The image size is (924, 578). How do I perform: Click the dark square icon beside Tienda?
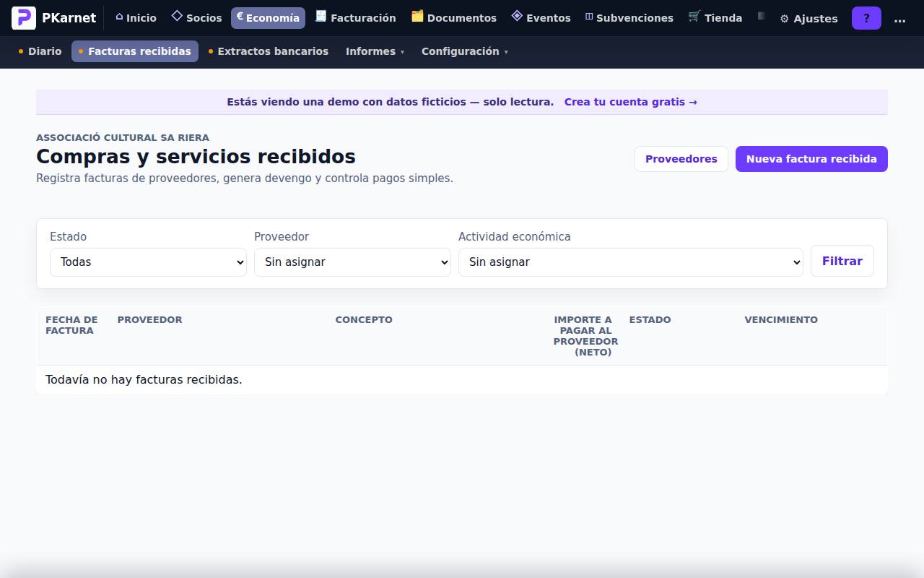click(761, 16)
